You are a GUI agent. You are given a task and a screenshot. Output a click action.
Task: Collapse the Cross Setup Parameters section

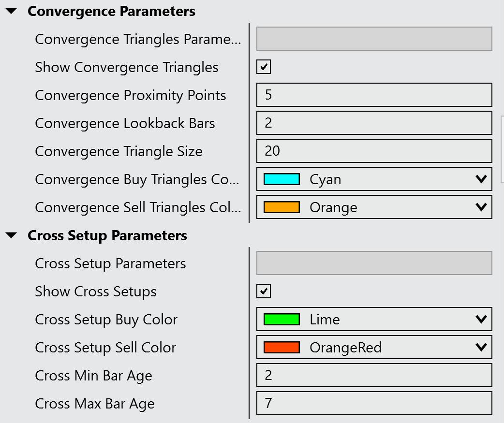tap(11, 236)
